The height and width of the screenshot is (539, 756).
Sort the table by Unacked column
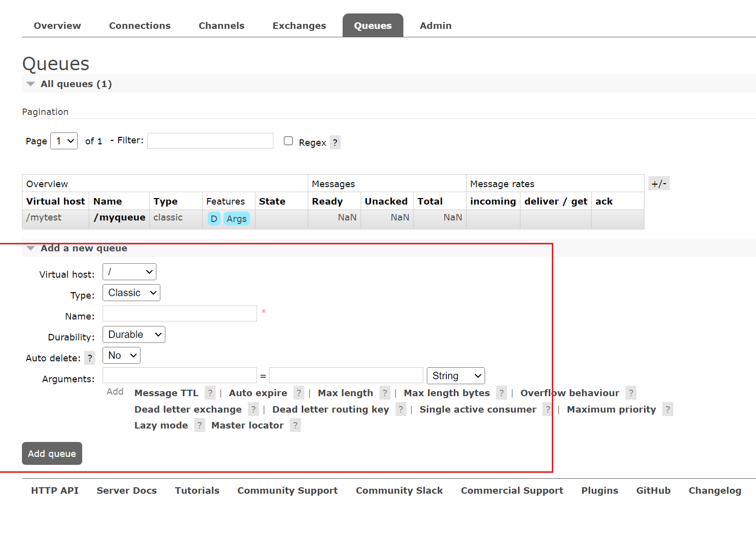pos(386,202)
